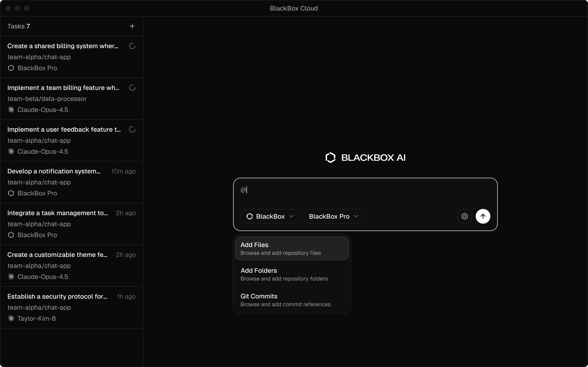Pick Git Commits from the menu

point(291,300)
